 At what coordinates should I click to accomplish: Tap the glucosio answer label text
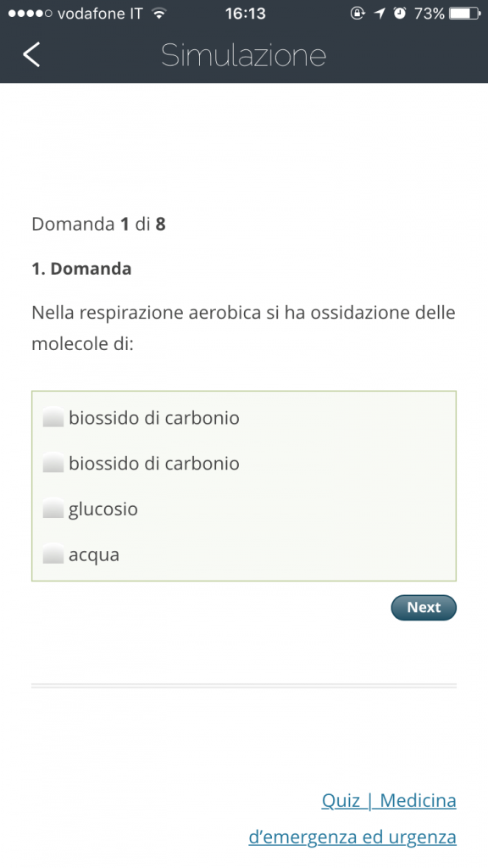pyautogui.click(x=103, y=509)
